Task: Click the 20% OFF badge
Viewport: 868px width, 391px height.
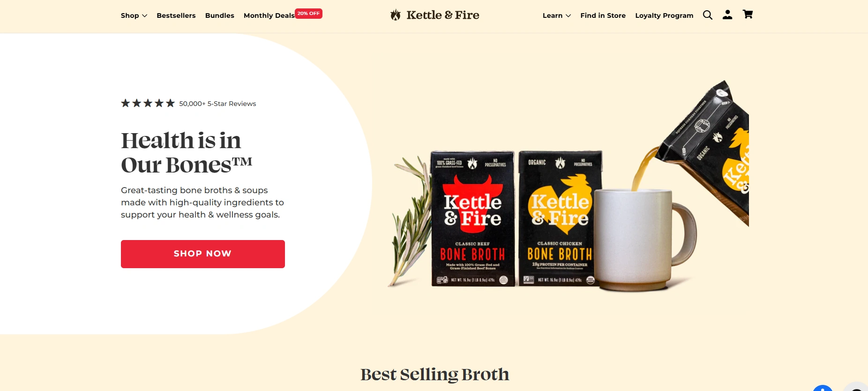Action: point(308,14)
